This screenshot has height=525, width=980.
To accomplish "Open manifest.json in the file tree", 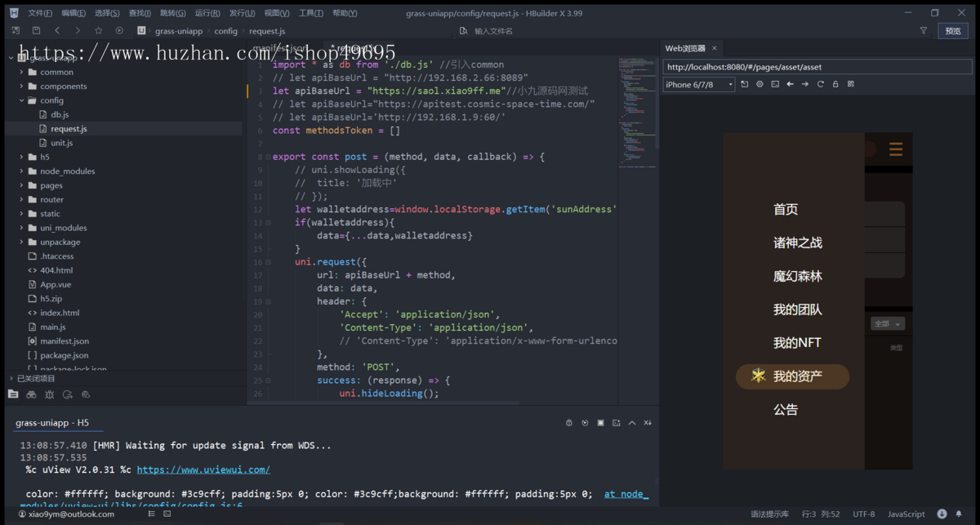I will click(65, 340).
